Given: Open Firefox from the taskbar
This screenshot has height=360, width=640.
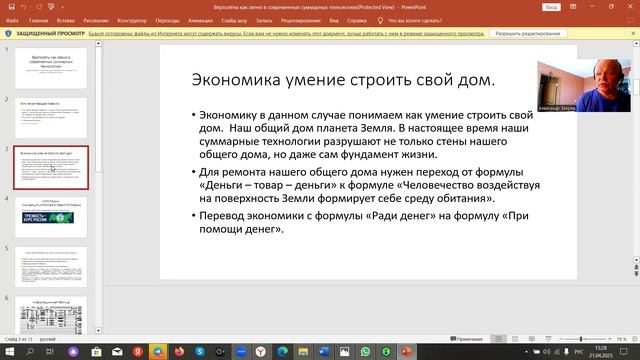Looking at the screenshot, I should pyautogui.click(x=179, y=351).
